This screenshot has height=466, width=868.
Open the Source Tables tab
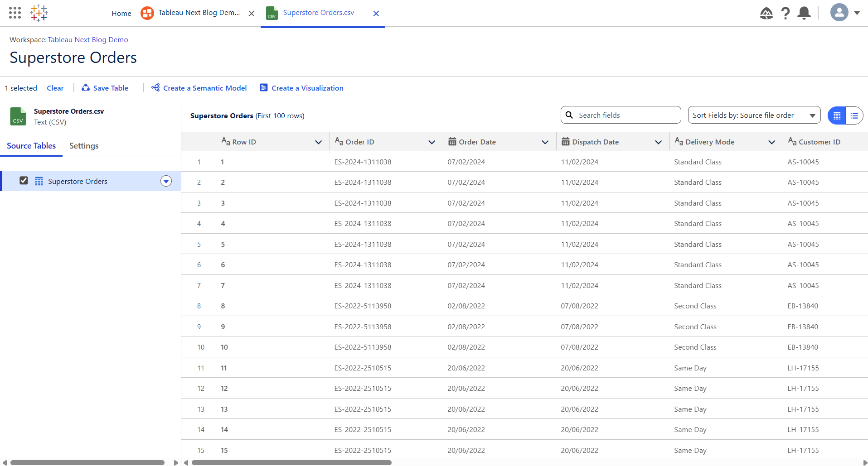point(31,146)
